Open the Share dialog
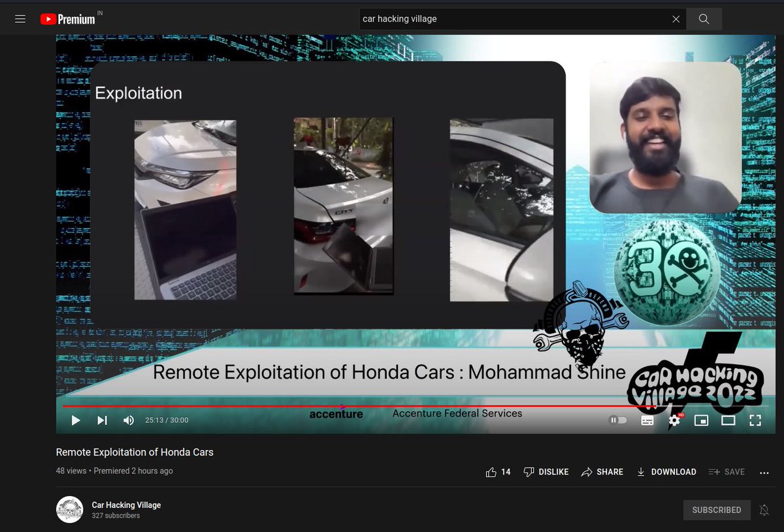Viewport: 784px width, 532px height. [x=602, y=472]
